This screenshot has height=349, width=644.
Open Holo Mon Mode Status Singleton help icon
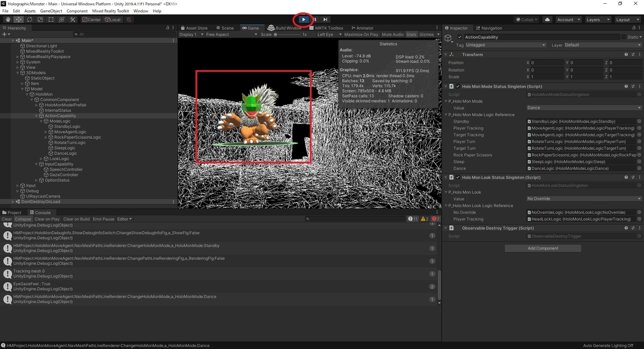(x=626, y=86)
